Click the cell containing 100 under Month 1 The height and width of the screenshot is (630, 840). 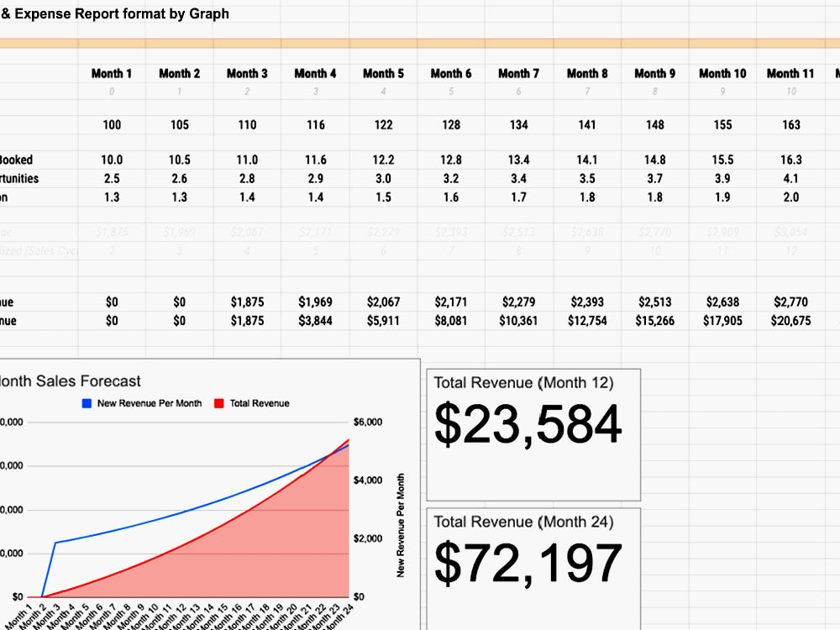[111, 124]
